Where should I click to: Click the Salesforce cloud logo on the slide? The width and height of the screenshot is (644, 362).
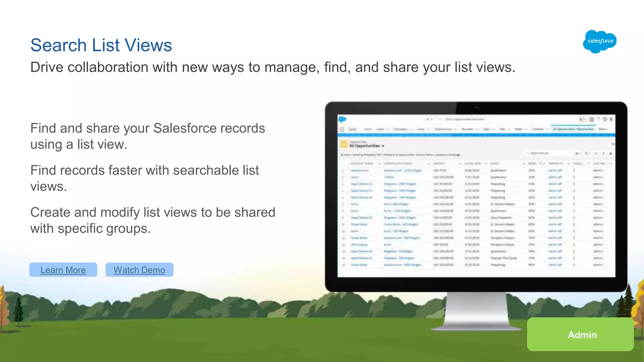click(600, 41)
